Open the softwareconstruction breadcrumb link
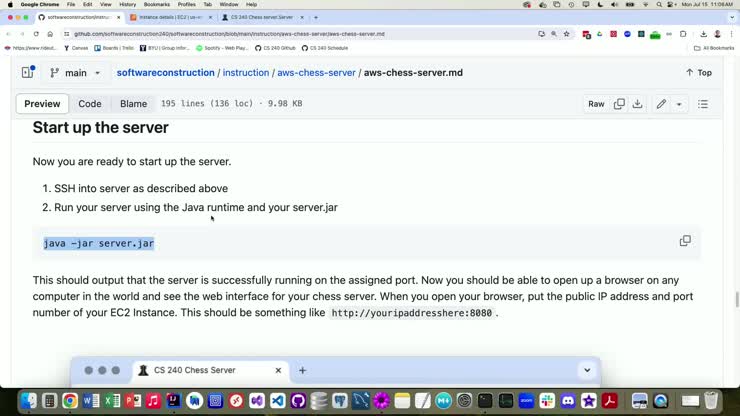This screenshot has width=740, height=416. tap(165, 73)
